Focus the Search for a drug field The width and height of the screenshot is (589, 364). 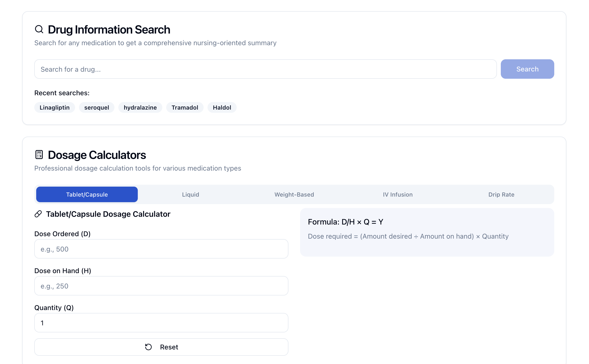click(265, 69)
